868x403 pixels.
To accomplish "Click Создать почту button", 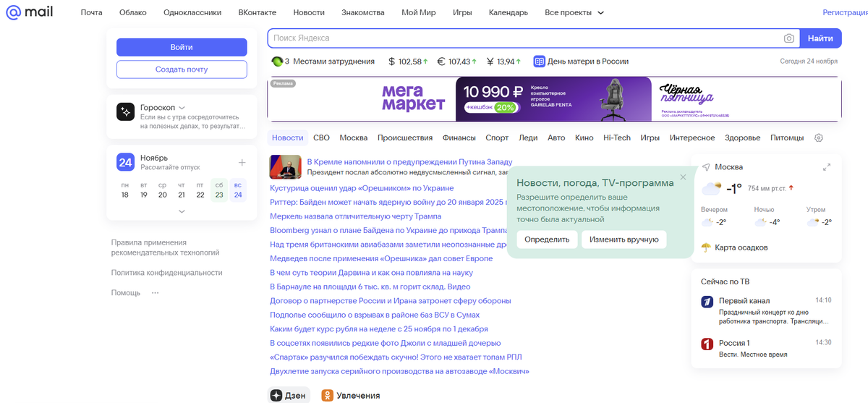I will pyautogui.click(x=182, y=69).
